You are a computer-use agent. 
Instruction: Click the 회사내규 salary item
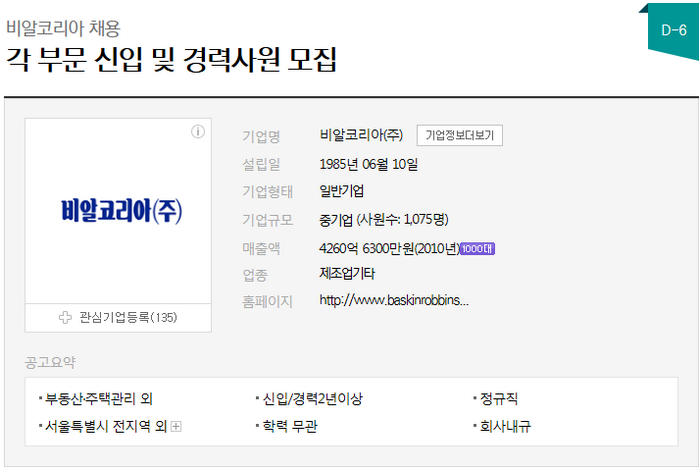tap(505, 427)
